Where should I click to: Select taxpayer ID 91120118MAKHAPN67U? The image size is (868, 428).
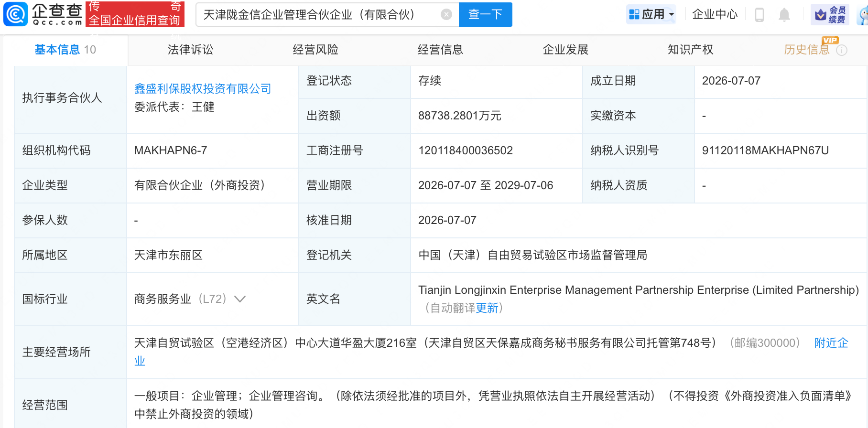point(765,150)
